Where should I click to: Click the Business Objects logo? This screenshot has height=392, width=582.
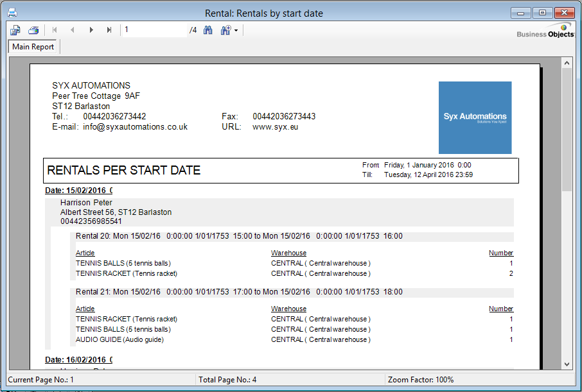(x=545, y=31)
